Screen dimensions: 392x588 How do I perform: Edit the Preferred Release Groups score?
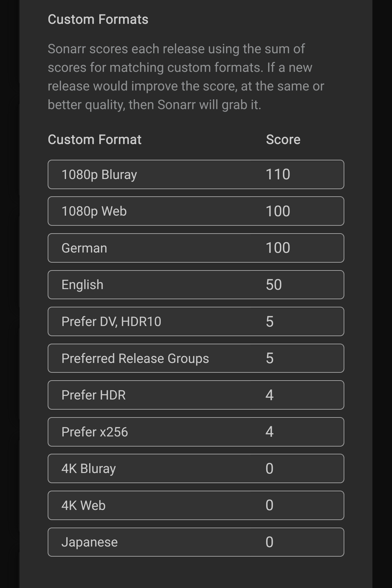pos(270,358)
